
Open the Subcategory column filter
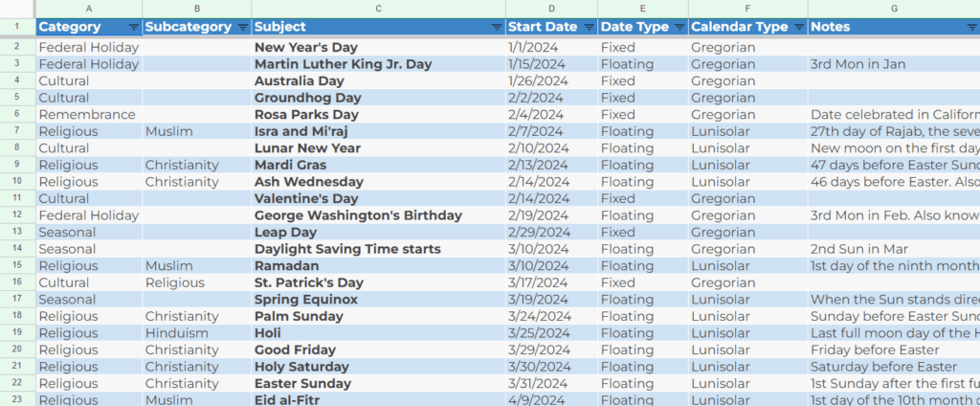[243, 28]
